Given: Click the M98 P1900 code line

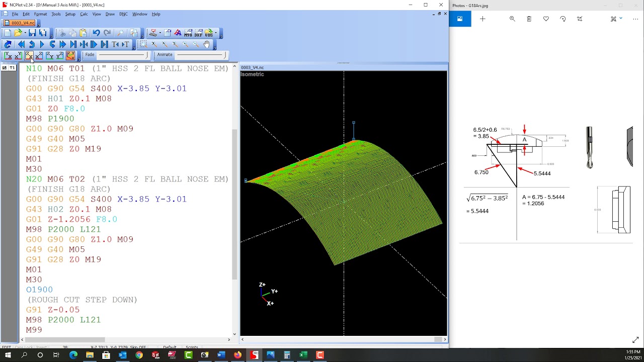Looking at the screenshot, I should [x=50, y=119].
